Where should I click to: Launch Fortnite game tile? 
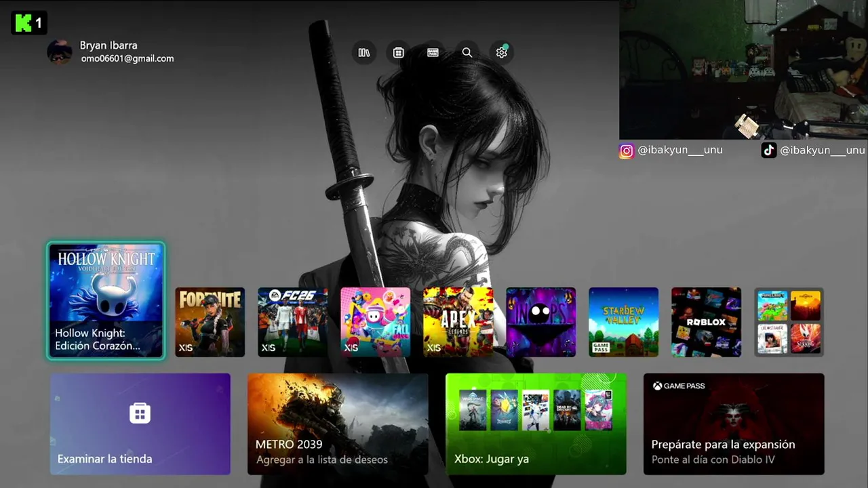coord(210,322)
